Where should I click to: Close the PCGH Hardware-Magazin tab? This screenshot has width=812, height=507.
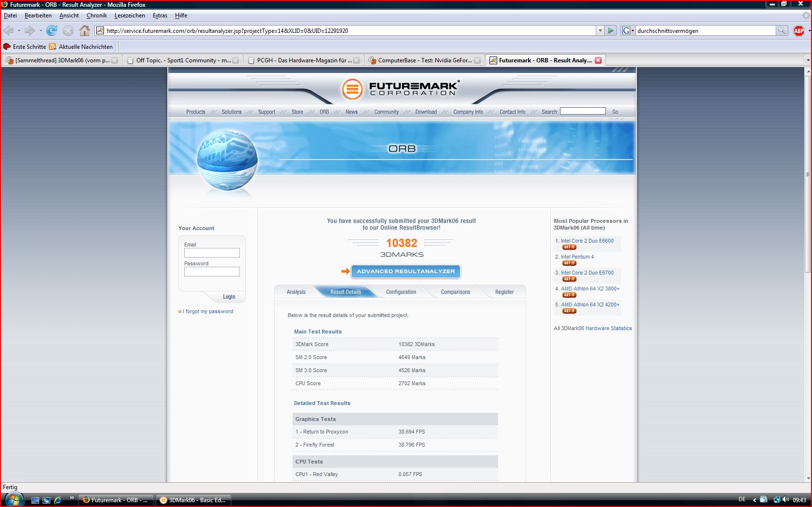(356, 60)
